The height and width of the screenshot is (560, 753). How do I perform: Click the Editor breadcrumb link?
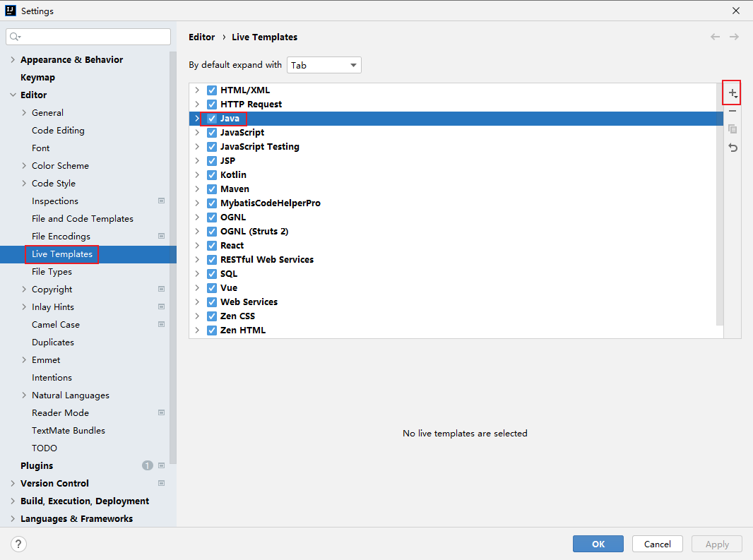[x=202, y=37]
